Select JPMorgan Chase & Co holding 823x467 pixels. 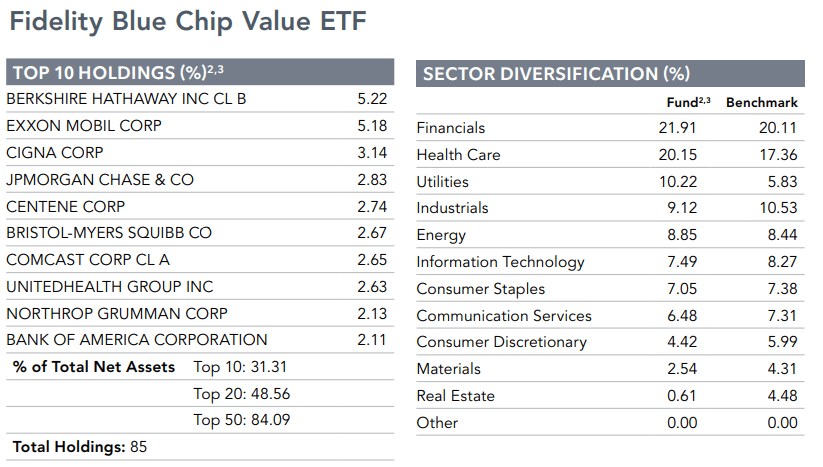(x=100, y=180)
